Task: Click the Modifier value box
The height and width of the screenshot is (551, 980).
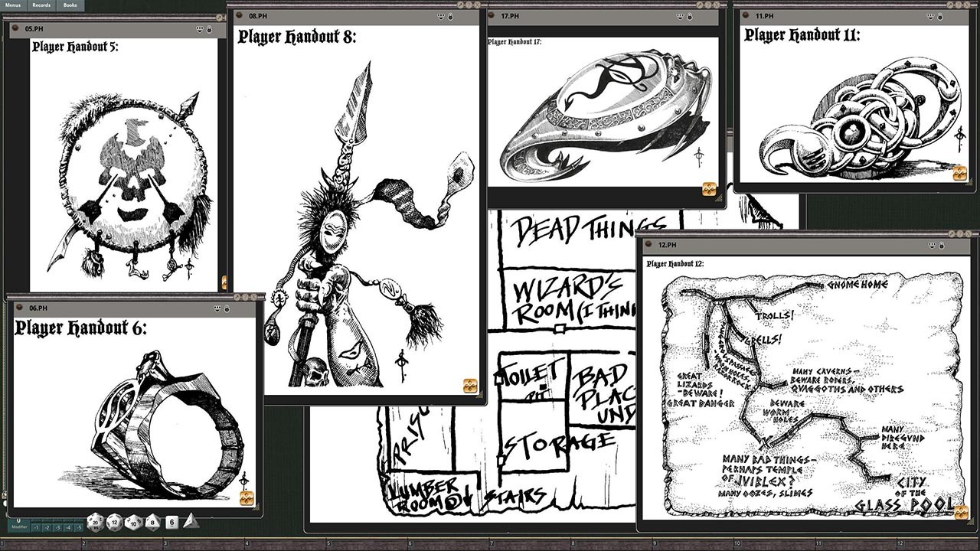Action: [20, 528]
